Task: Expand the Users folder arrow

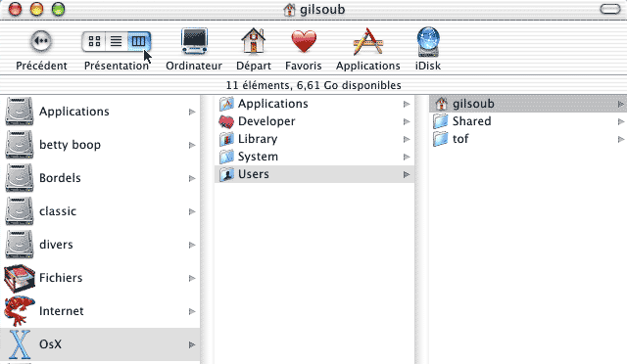Action: [x=407, y=174]
